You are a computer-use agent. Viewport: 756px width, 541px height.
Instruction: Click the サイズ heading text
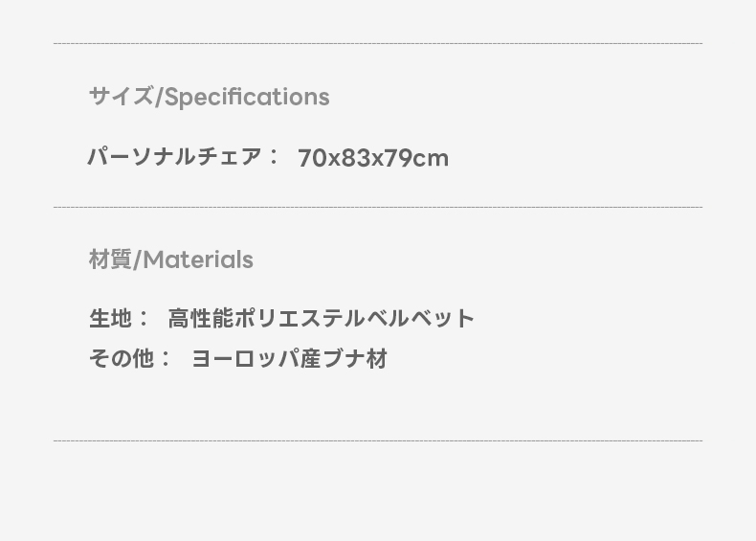121,97
